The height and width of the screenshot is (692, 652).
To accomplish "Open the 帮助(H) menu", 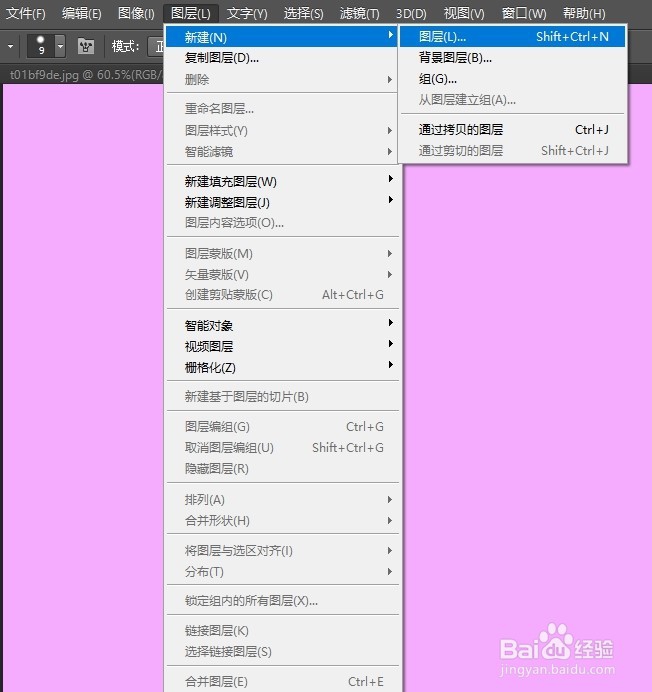I will [x=584, y=14].
